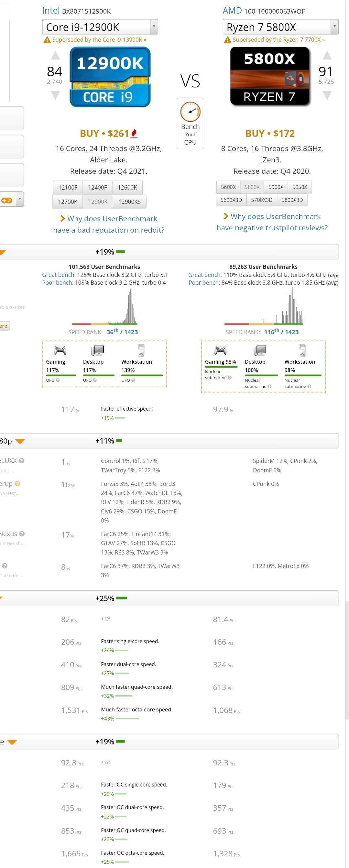Expand the orange triangle in +25% header
This screenshot has width=349, height=868.
(1, 598)
